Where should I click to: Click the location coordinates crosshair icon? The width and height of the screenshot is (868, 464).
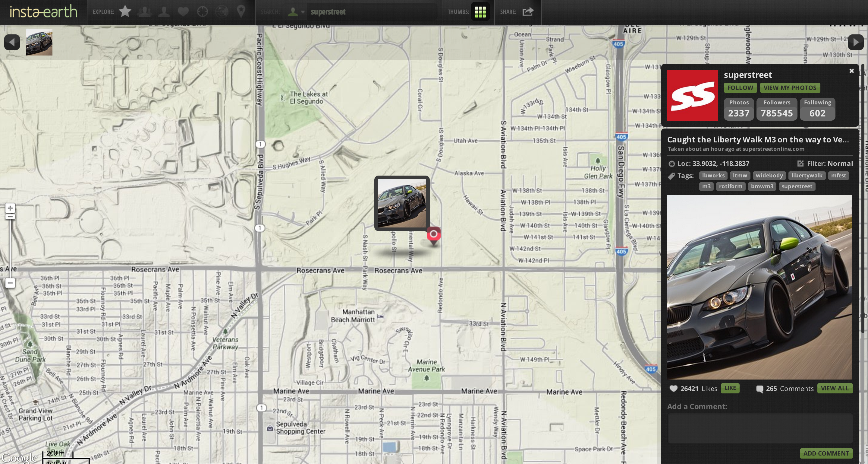click(x=671, y=164)
